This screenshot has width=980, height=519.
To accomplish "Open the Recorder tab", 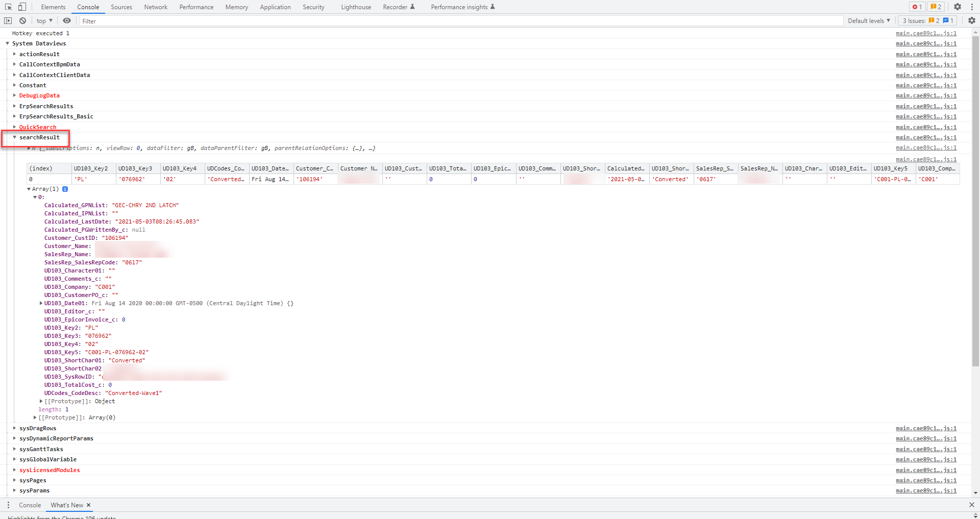I will (399, 7).
